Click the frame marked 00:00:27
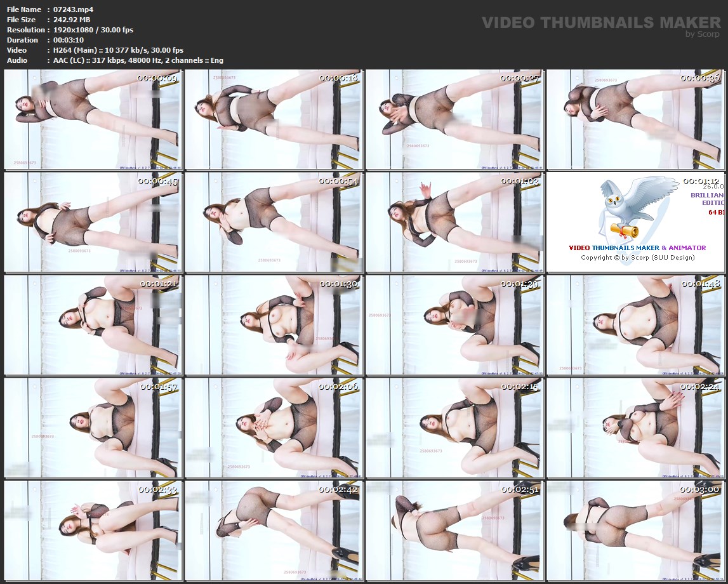This screenshot has width=728, height=584. [454, 119]
